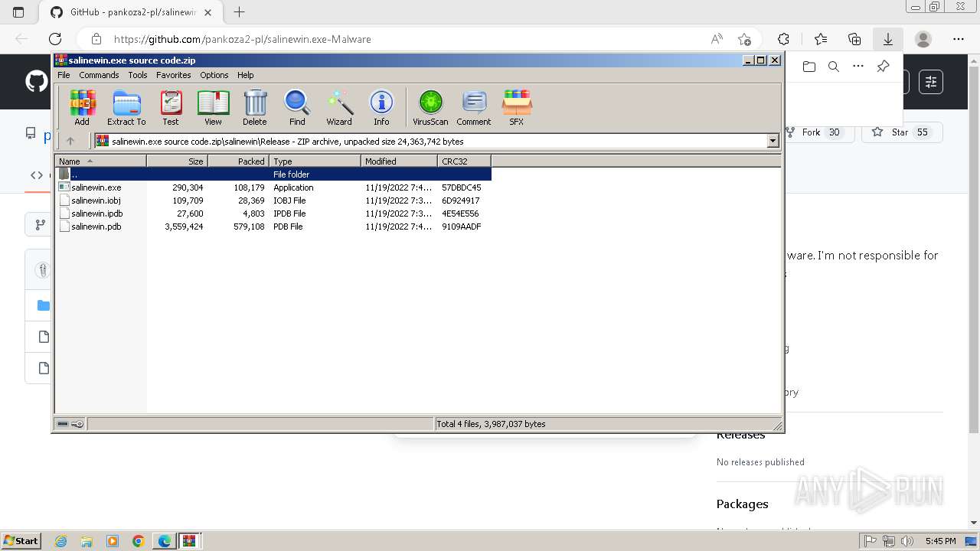Open the GitHub logo home link
Image resolution: width=980 pixels, height=551 pixels.
click(36, 81)
